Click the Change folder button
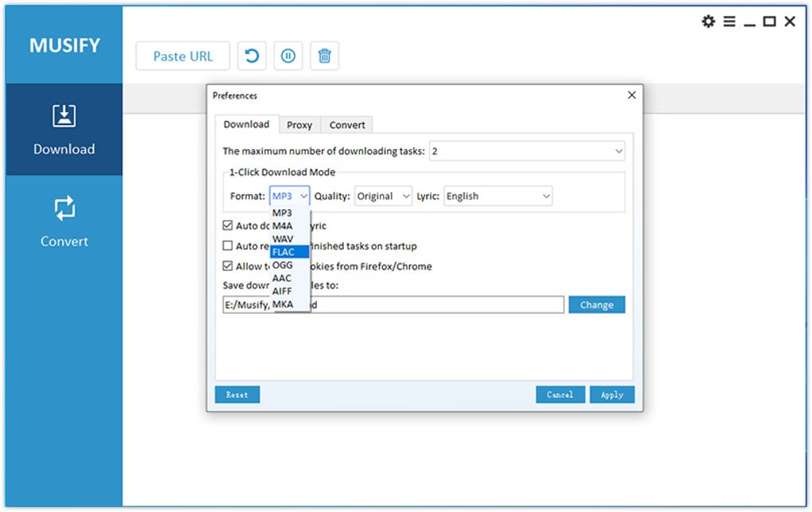This screenshot has width=812, height=512. (596, 305)
